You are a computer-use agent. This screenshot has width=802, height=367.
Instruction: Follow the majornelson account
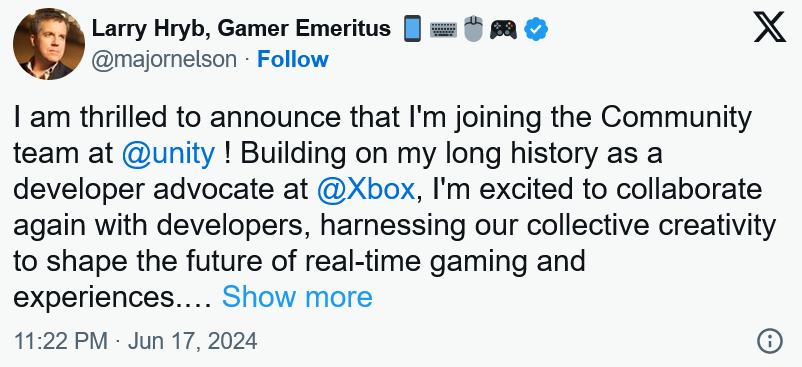point(293,59)
